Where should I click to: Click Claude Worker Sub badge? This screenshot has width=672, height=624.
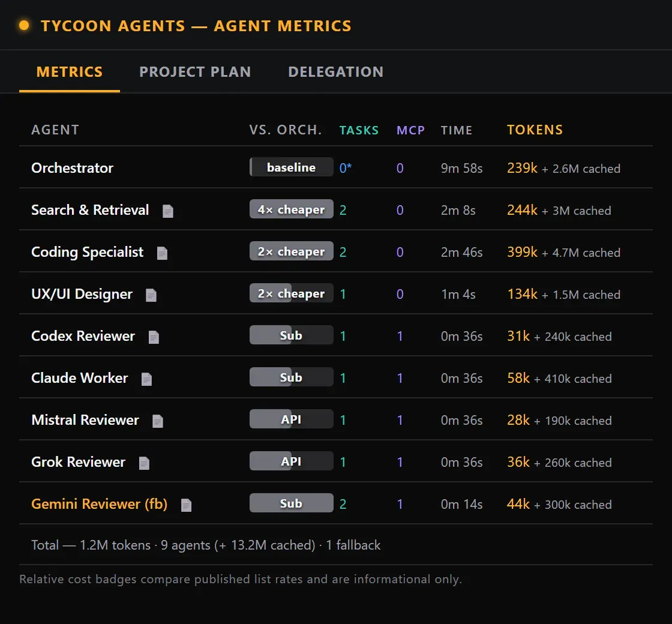pyautogui.click(x=292, y=377)
